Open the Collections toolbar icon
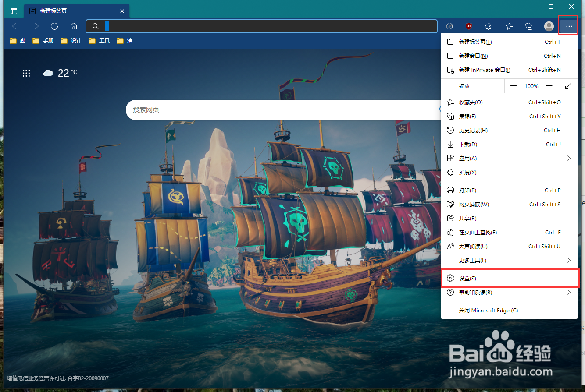Image resolution: width=585 pixels, height=392 pixels. tap(529, 26)
